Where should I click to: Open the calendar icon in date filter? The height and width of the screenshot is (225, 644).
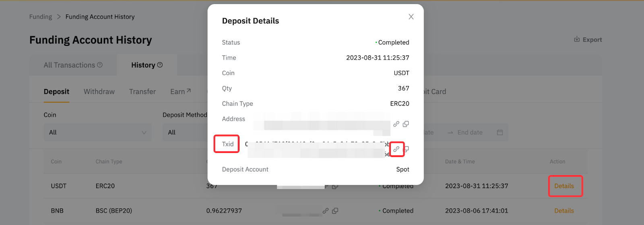point(500,132)
